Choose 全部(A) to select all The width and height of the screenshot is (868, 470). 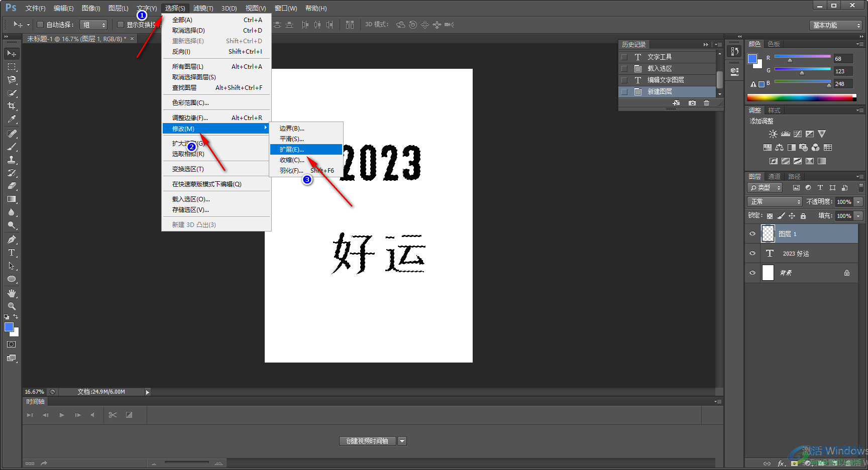pyautogui.click(x=216, y=20)
